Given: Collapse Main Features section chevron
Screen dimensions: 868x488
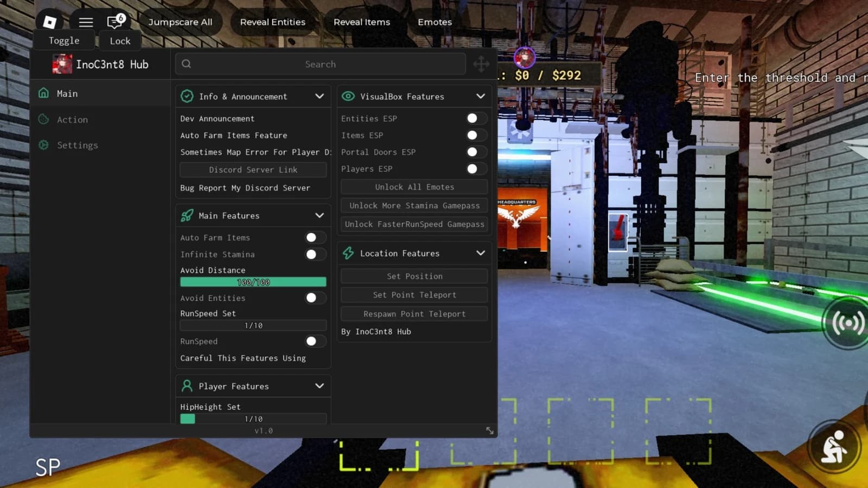Looking at the screenshot, I should point(320,215).
